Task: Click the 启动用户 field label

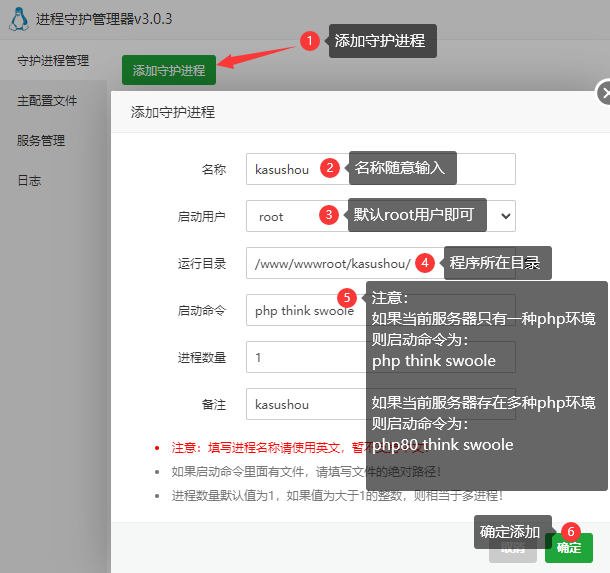Action: coord(202,216)
